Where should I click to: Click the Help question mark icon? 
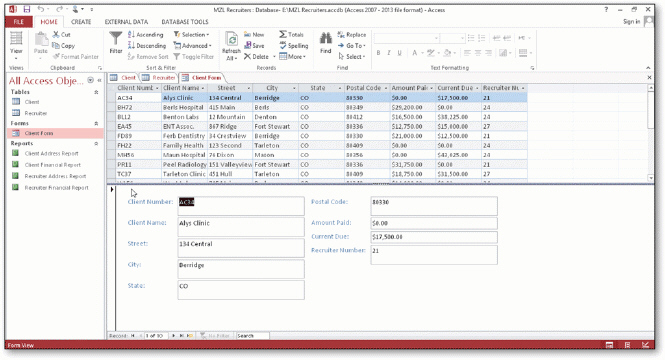[x=606, y=9]
